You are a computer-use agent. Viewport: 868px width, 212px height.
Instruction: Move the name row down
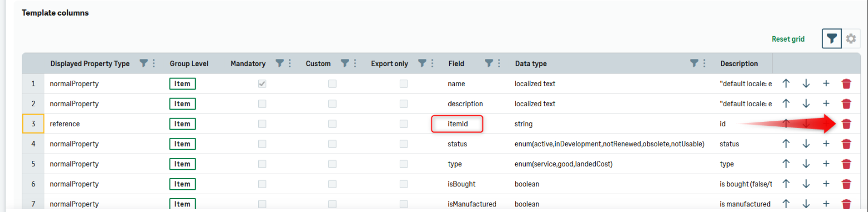806,83
